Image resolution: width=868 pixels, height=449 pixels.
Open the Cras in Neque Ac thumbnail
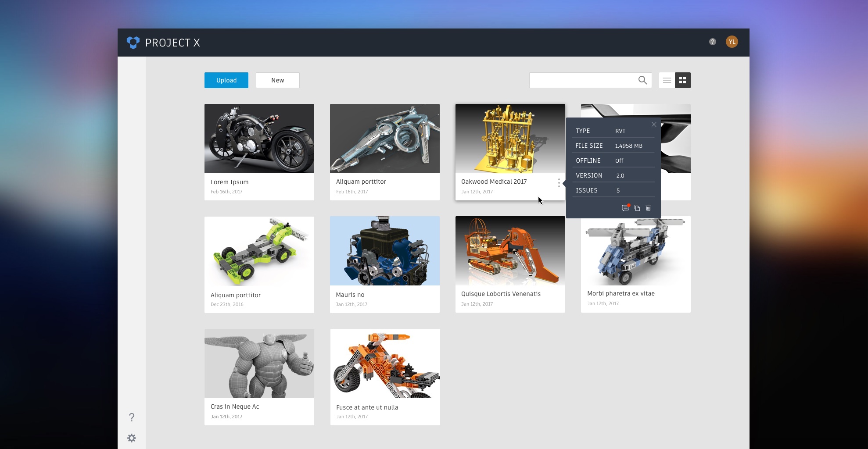pos(259,363)
